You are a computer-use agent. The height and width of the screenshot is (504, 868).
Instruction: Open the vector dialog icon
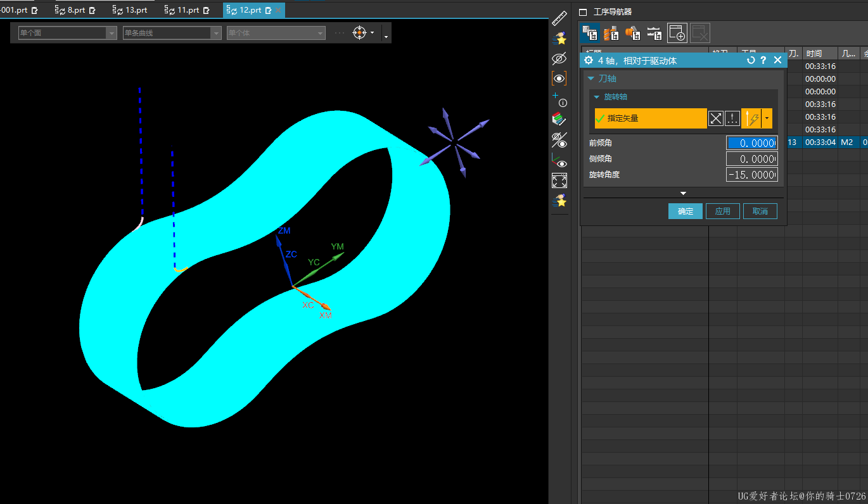732,118
